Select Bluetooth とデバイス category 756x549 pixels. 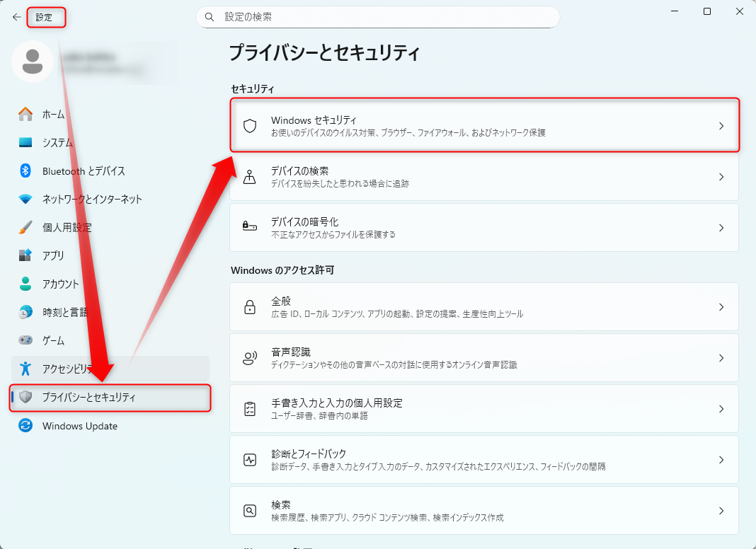[110, 171]
